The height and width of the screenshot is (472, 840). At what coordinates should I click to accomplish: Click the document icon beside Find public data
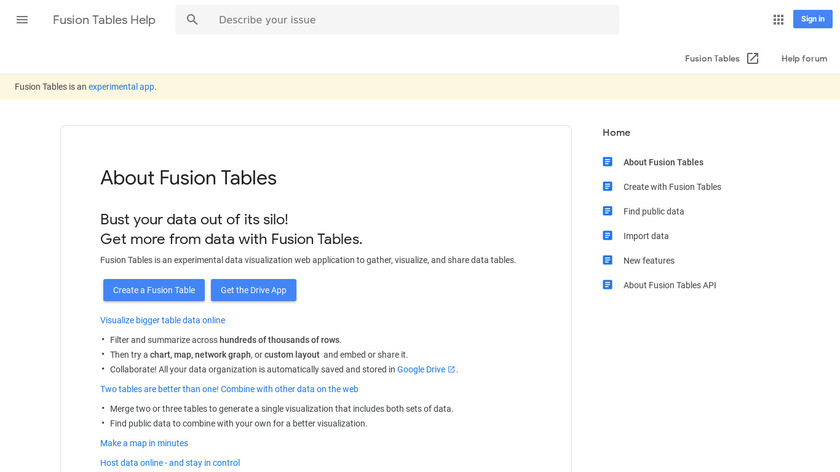click(607, 211)
